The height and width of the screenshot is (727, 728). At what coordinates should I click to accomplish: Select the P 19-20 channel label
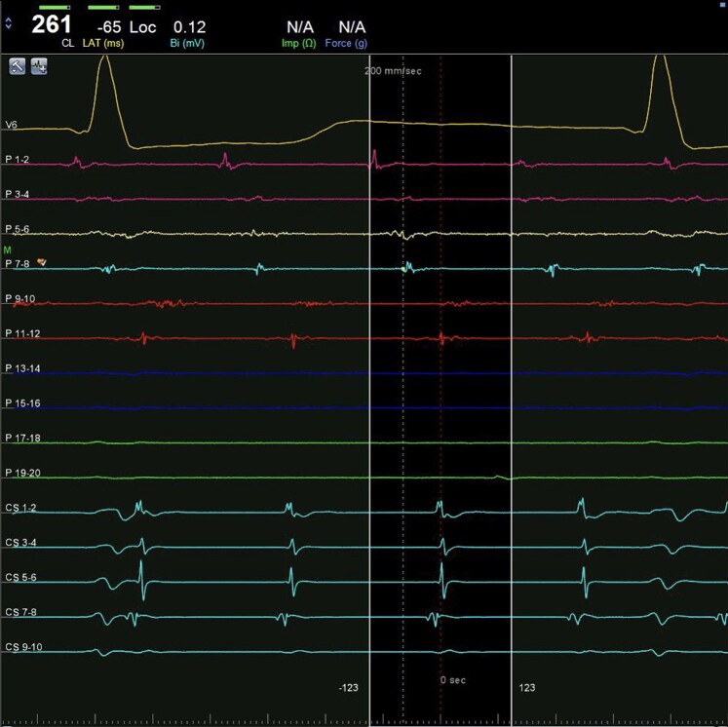pos(22,473)
